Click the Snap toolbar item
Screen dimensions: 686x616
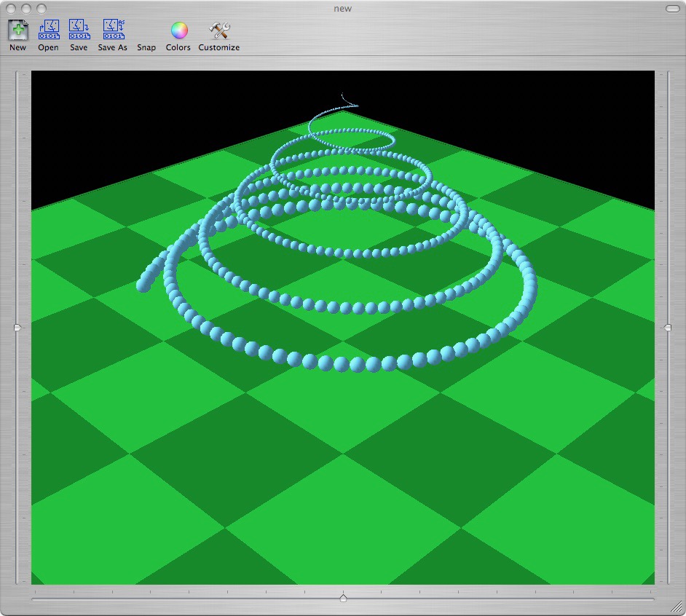pos(146,47)
